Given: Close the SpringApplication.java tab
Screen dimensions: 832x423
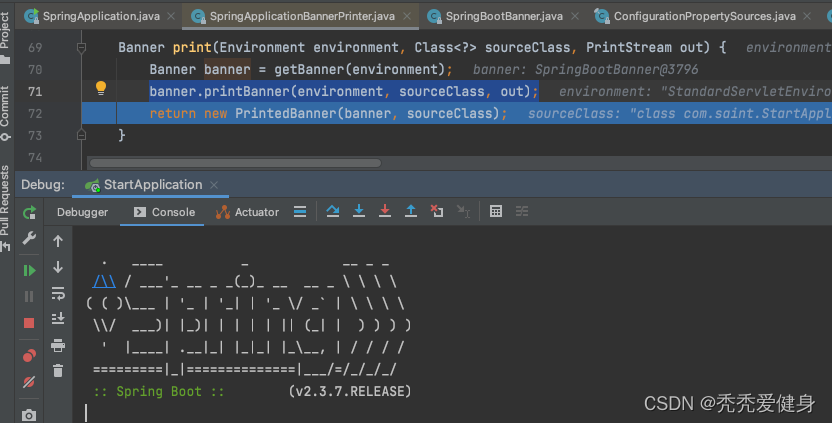Looking at the screenshot, I should [171, 16].
